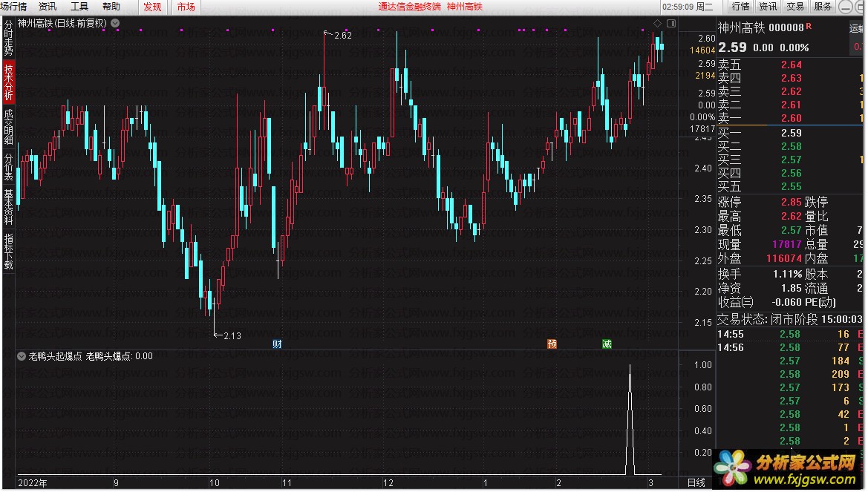The height and width of the screenshot is (492, 868).
Task: Click the 外盘 value 116074
Action: coord(784,258)
